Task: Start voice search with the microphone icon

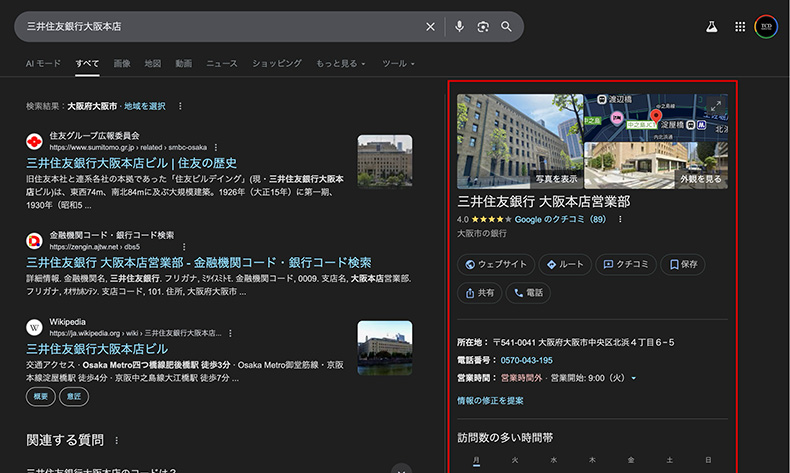Action: coord(459,27)
